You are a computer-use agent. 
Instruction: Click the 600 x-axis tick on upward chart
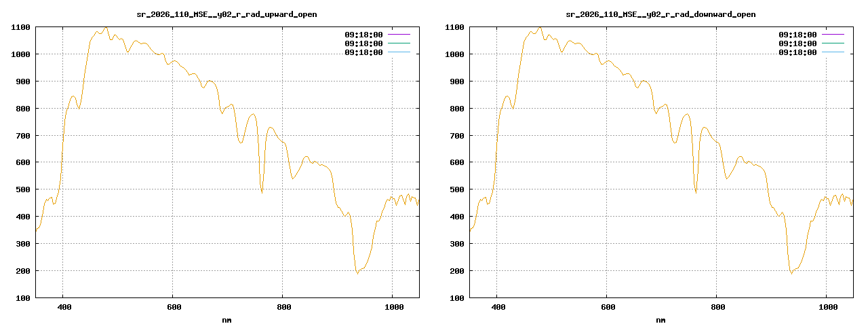(x=174, y=308)
